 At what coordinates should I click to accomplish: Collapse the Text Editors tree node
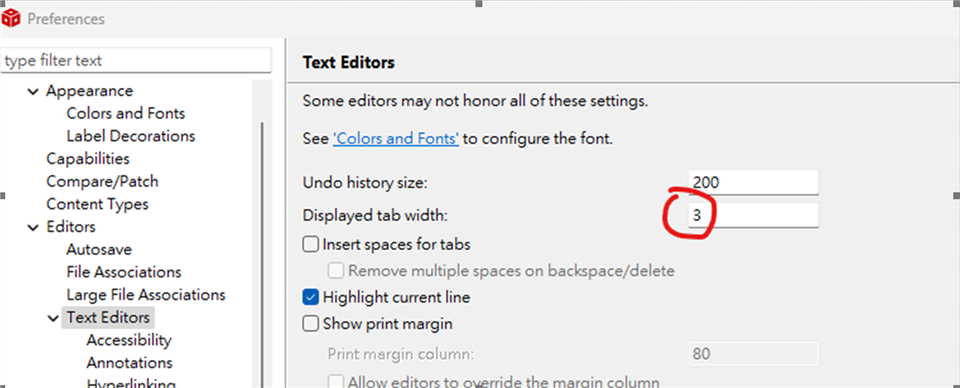[53, 318]
